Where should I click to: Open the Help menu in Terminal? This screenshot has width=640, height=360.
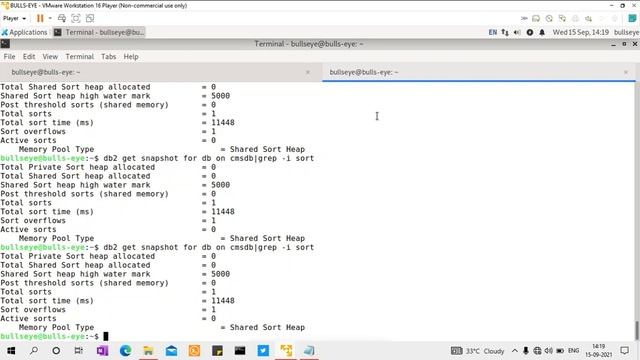click(x=131, y=57)
